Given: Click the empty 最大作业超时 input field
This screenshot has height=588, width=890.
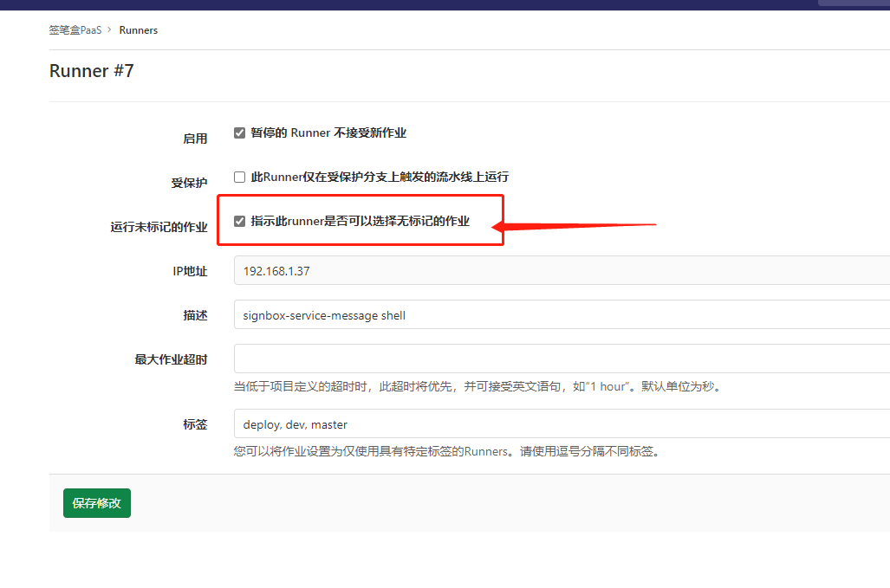Looking at the screenshot, I should [x=562, y=359].
